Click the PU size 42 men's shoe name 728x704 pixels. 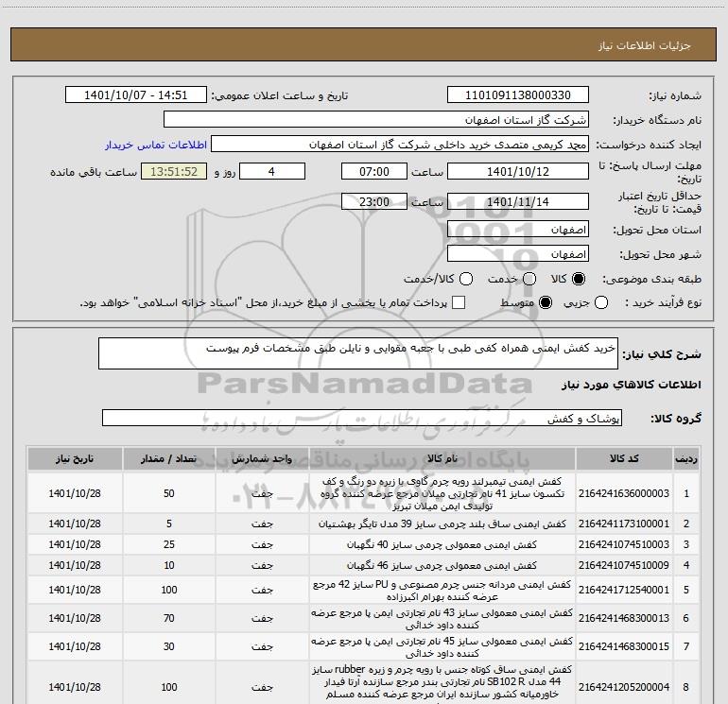[442, 590]
